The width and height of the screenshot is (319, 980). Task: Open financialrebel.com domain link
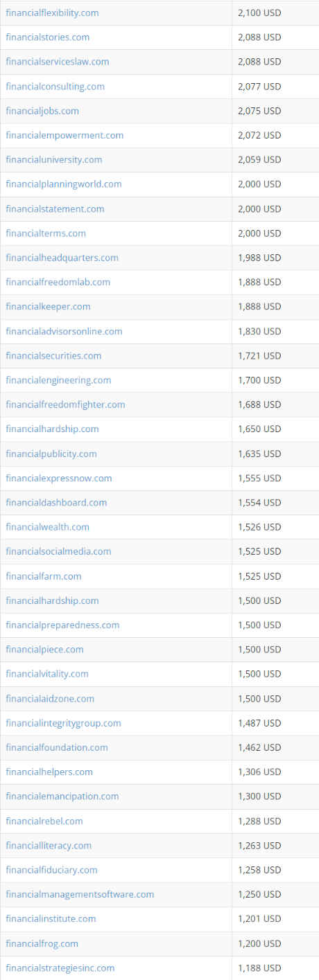tap(44, 821)
